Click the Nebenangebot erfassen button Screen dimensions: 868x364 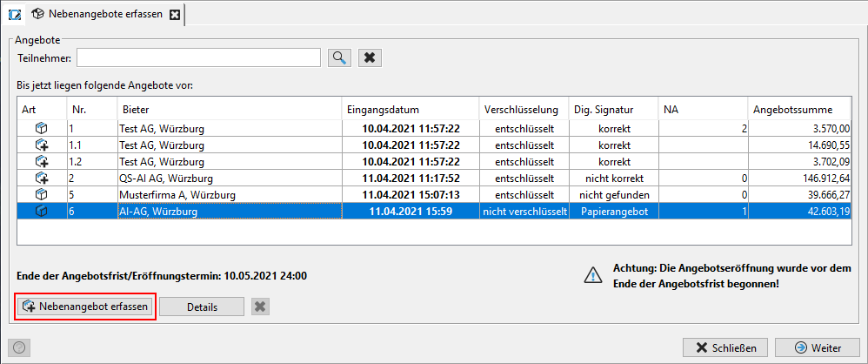(x=85, y=307)
